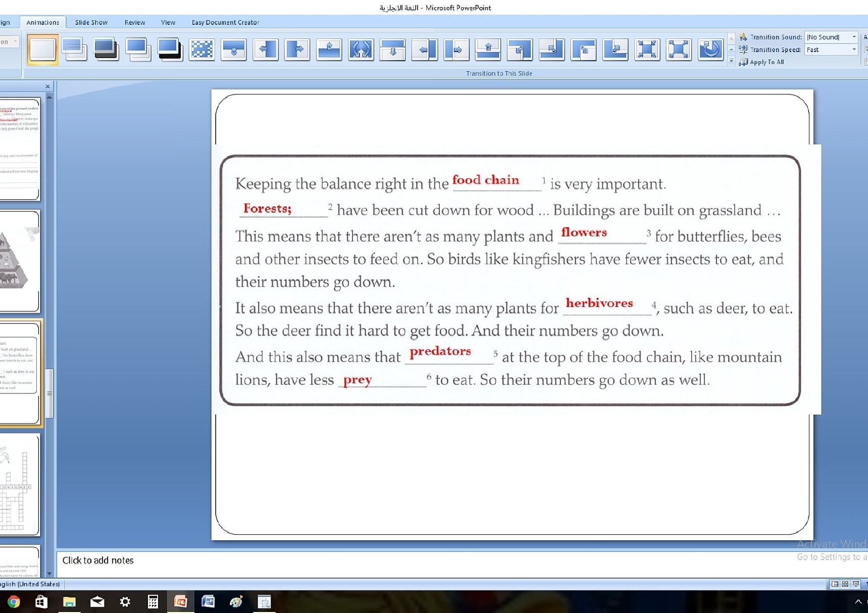Apply the Dissolve checkerboard transition
Screen dimensions: 868x613
(201, 49)
